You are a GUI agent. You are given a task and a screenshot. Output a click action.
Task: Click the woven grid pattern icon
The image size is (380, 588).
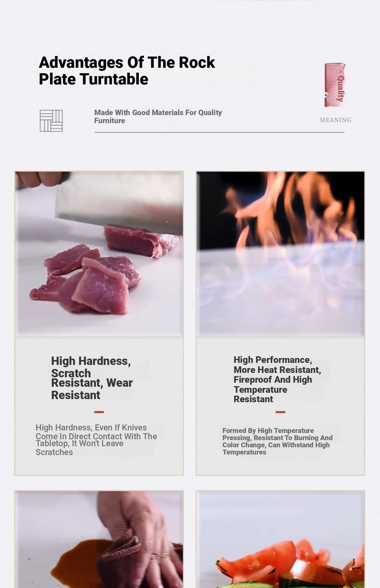point(51,121)
